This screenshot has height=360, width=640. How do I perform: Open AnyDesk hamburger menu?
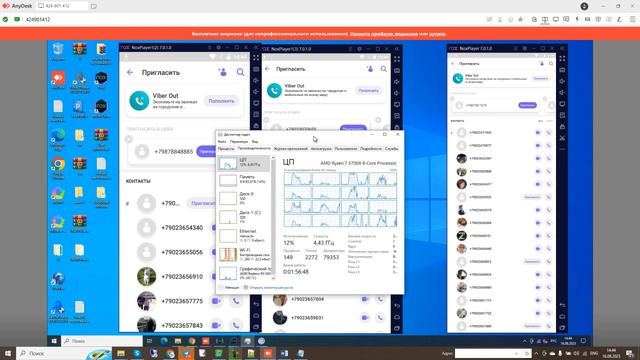632,19
